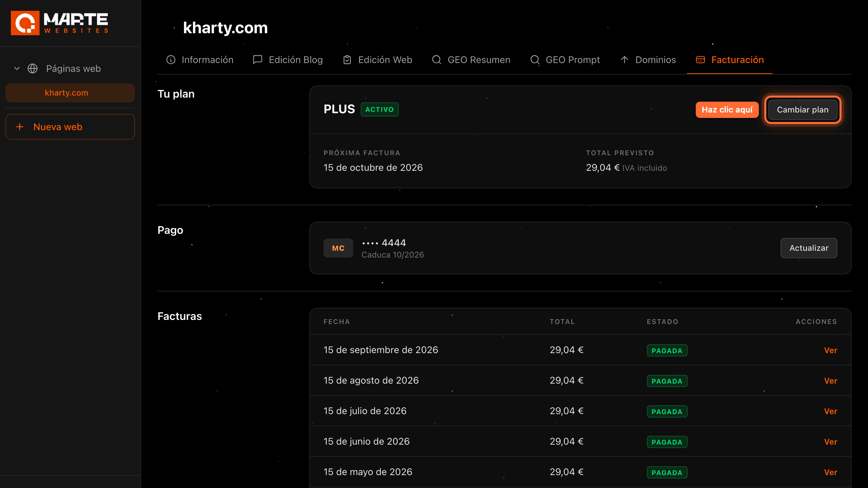Click the magnifier icon of GEO Resumen
The image size is (868, 488).
point(437,60)
